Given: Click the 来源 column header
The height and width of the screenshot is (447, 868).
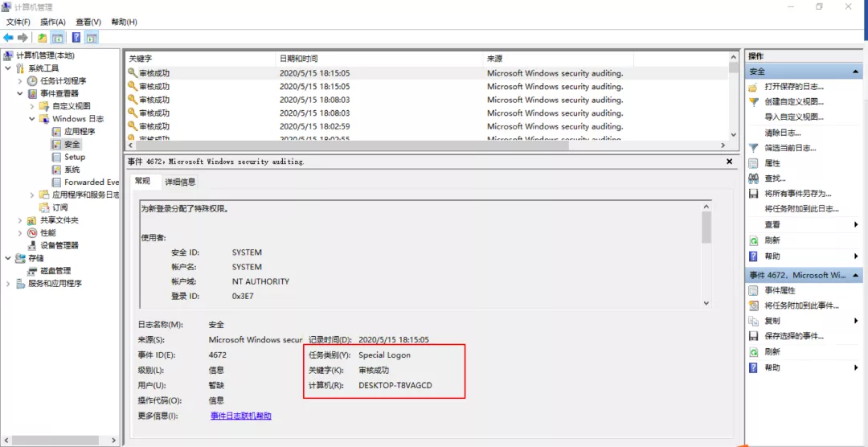Looking at the screenshot, I should click(x=559, y=58).
